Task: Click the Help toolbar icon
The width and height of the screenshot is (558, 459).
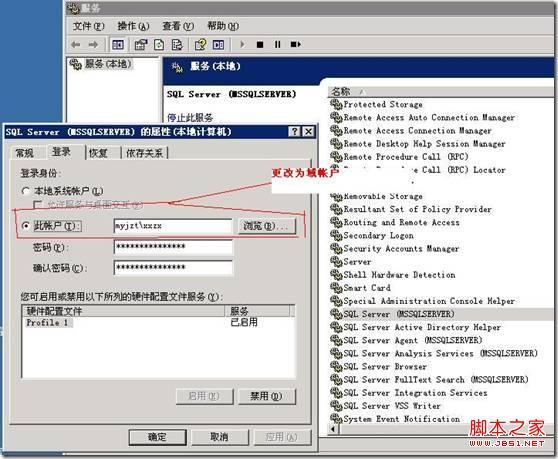Action: (x=200, y=44)
